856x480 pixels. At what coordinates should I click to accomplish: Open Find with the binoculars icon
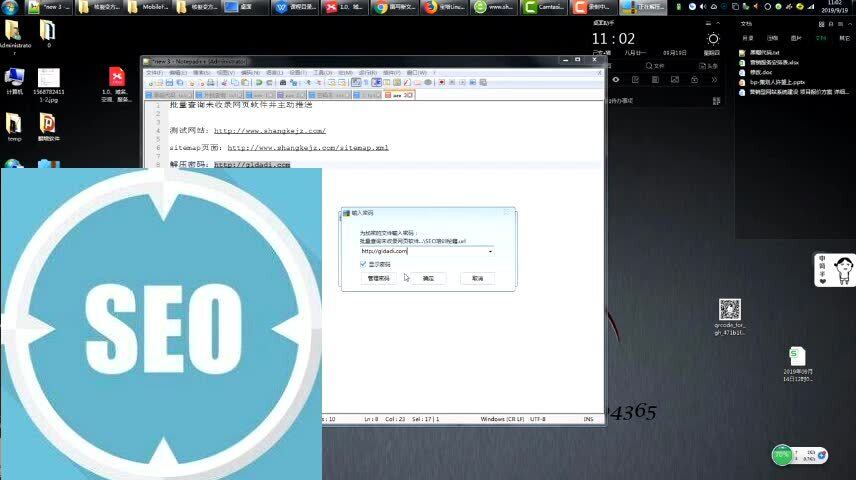point(283,82)
